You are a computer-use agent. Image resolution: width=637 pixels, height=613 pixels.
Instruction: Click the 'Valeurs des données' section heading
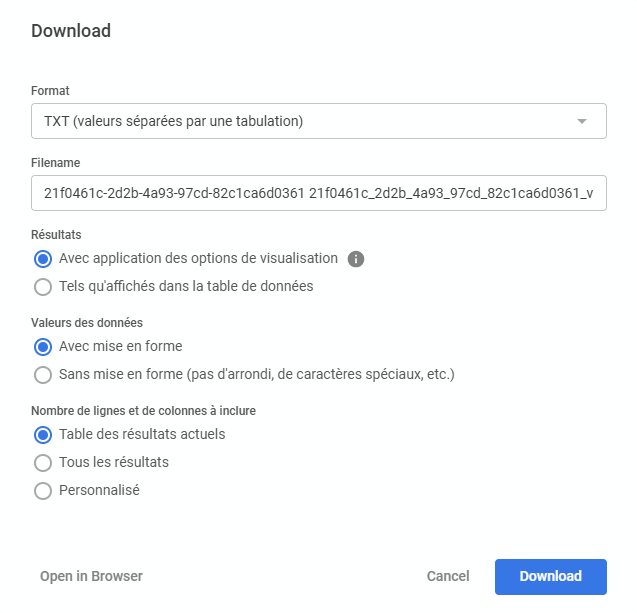pos(87,322)
